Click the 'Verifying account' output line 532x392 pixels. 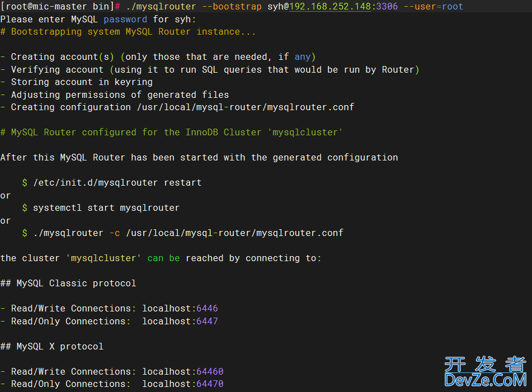[x=210, y=70]
